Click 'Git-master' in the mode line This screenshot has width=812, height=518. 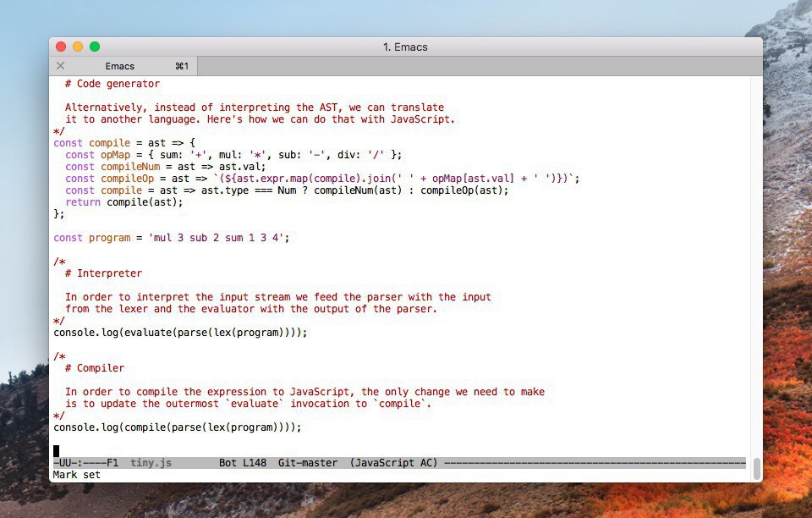coord(308,463)
